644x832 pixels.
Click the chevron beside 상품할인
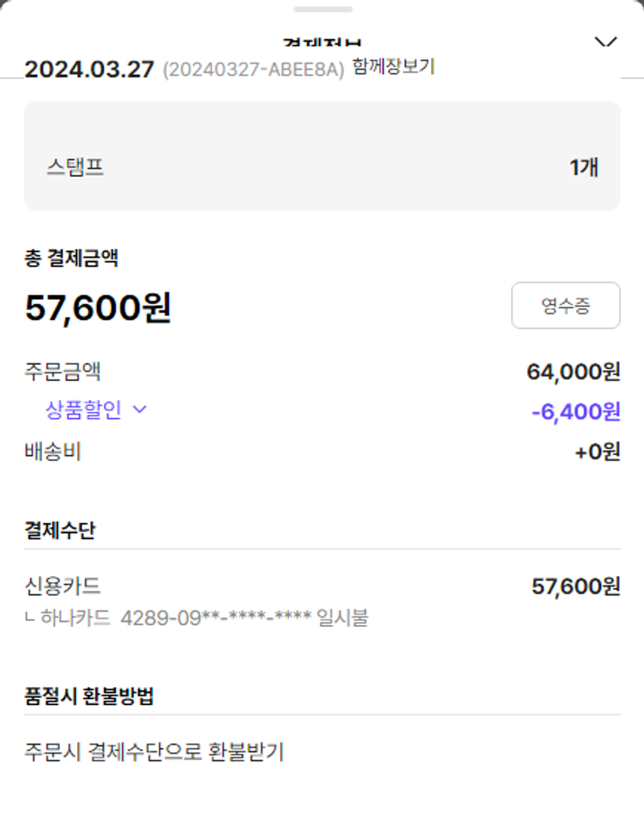point(140,410)
